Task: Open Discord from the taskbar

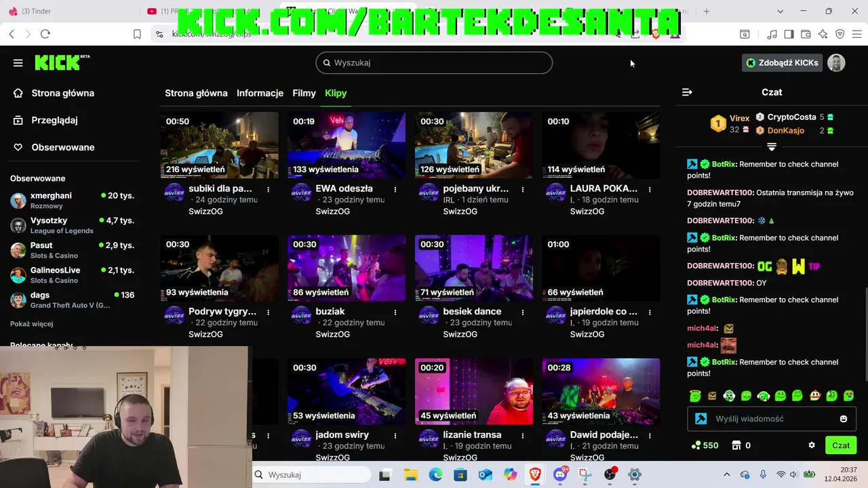Action: [x=560, y=474]
